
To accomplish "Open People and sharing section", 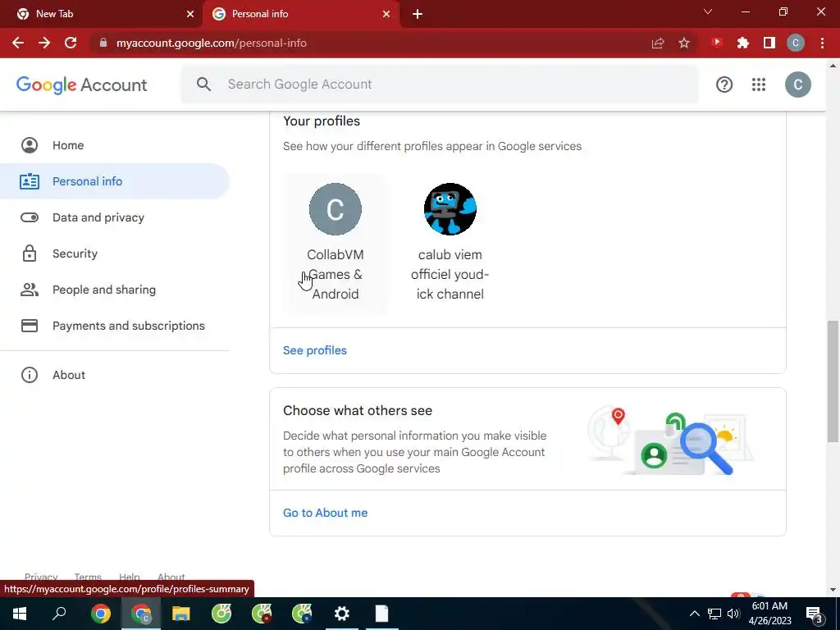I will pyautogui.click(x=115, y=290).
